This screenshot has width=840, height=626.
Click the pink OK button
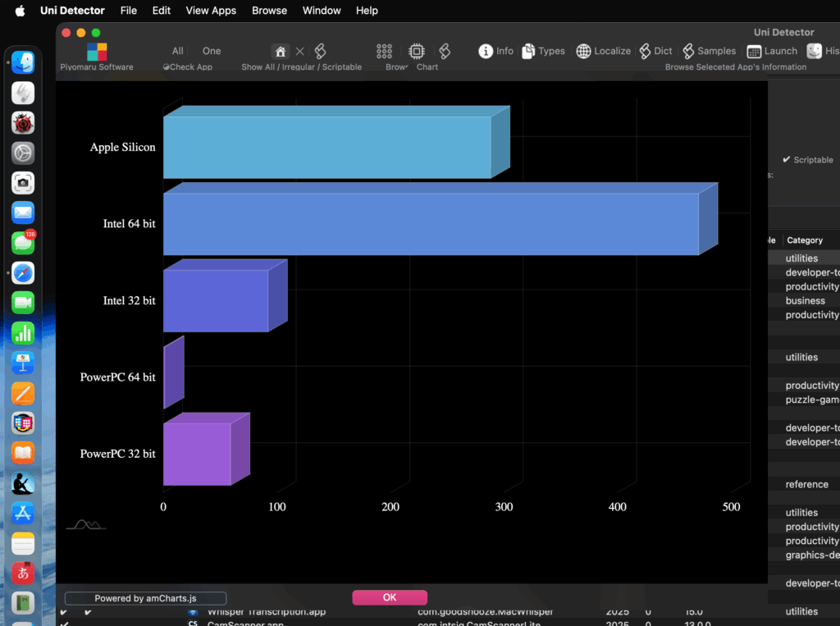pos(390,597)
